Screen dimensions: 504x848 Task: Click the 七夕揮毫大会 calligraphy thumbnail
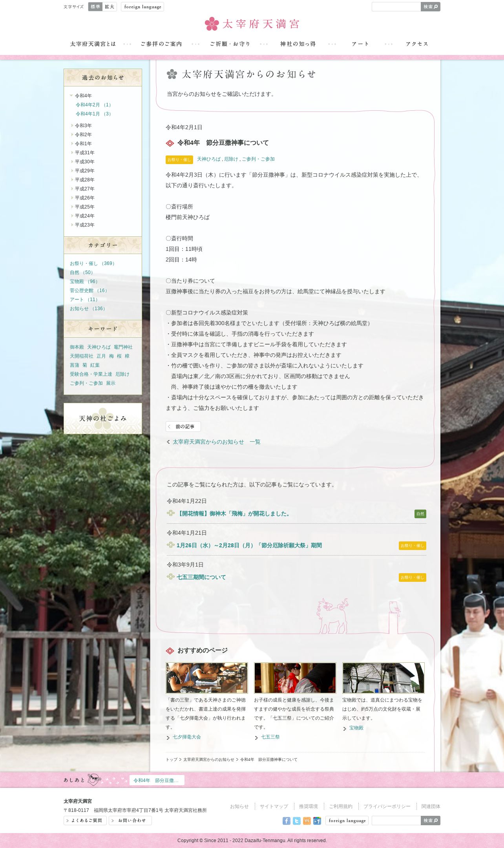pos(207,678)
